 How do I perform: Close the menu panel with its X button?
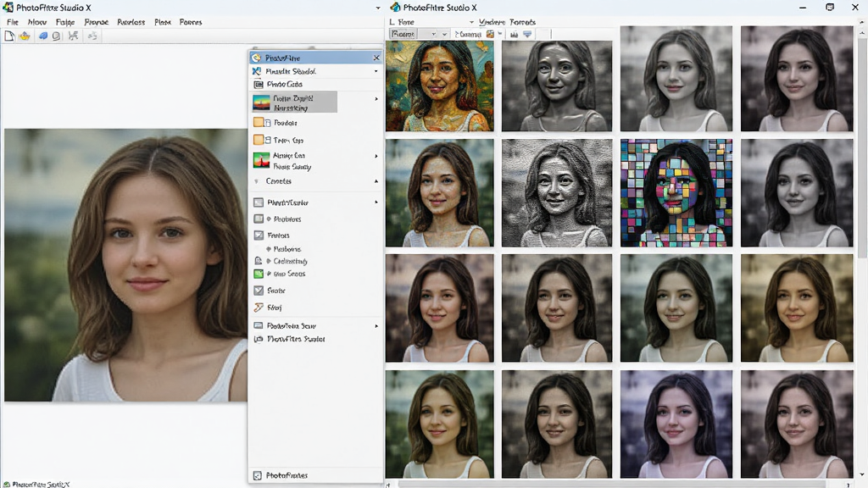(x=376, y=58)
